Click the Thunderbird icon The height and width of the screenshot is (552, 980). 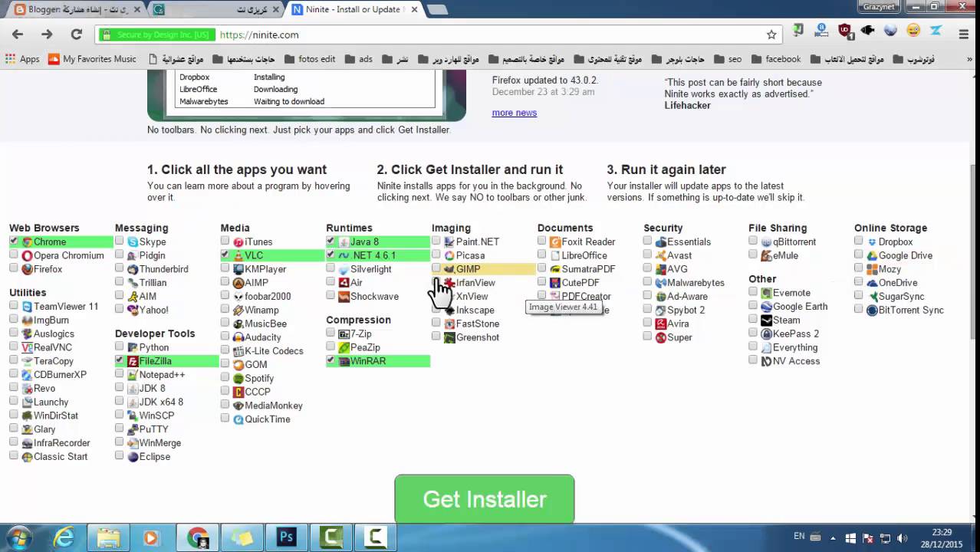click(x=133, y=269)
